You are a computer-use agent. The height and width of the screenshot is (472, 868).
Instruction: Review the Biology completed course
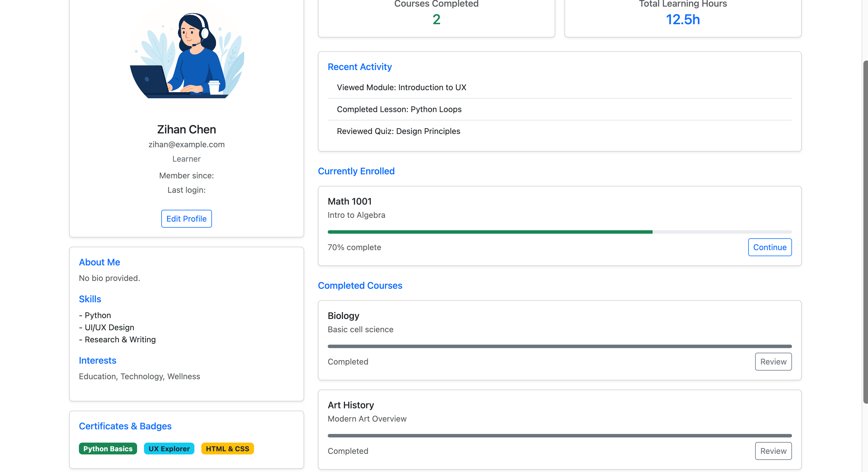tap(773, 361)
